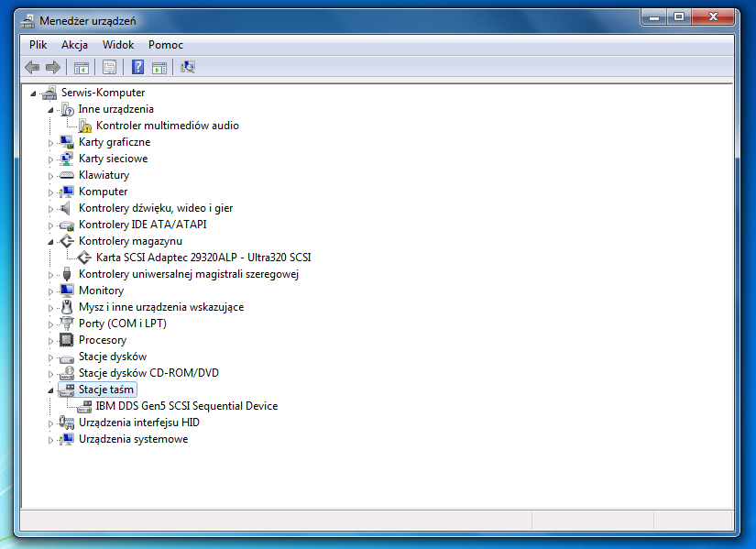Viewport: 756px width, 549px height.
Task: Collapse the Kontrolery magazynu node
Action: coord(50,242)
